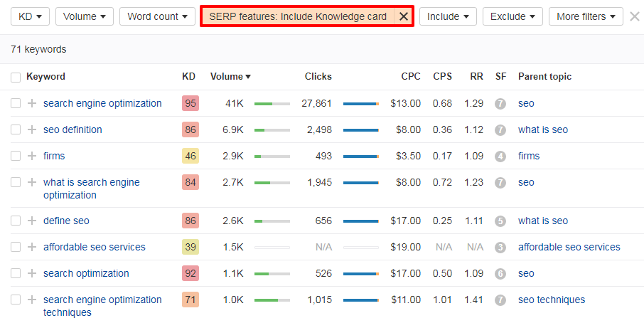The height and width of the screenshot is (323, 644).
Task: Open the Exclude filter dropdown
Action: [512, 16]
